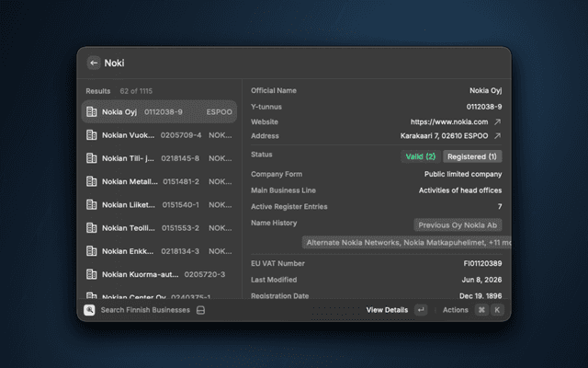588x368 pixels.
Task: Click the Valid (2) status tag
Action: (x=421, y=156)
